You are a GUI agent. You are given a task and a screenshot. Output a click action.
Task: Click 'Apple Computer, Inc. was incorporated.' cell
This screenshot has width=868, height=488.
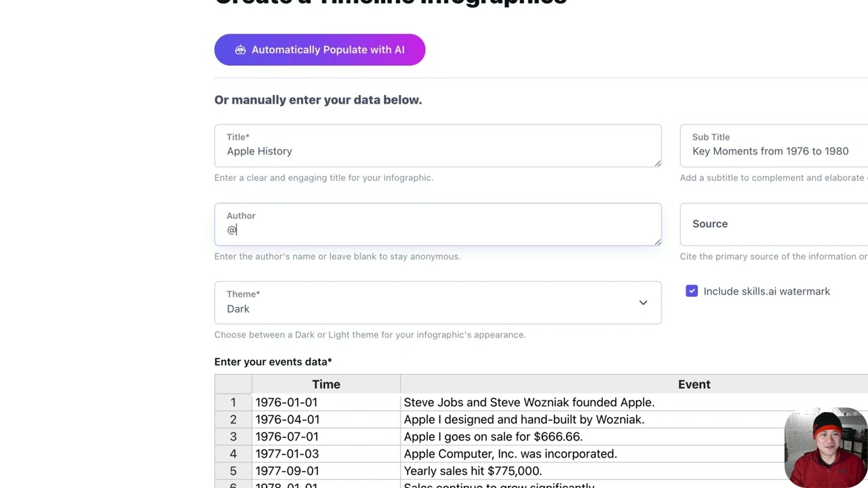[510, 454]
